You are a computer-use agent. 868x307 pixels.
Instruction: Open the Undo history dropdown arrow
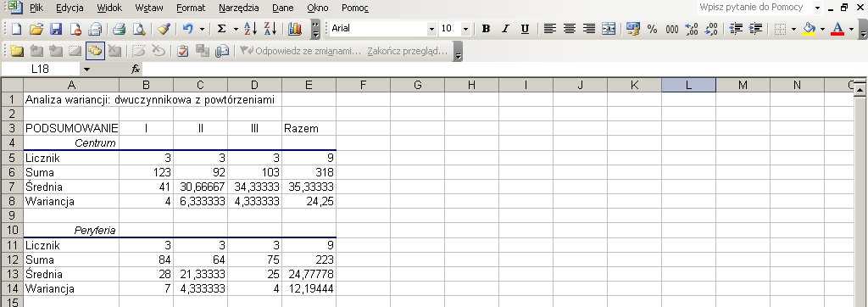[x=202, y=29]
